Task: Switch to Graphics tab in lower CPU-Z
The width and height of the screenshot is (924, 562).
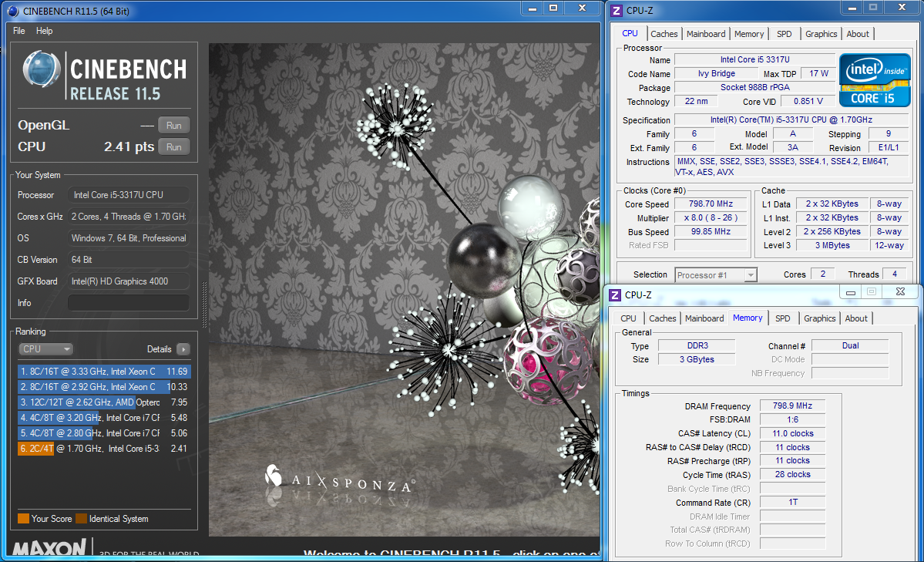Action: [x=820, y=318]
